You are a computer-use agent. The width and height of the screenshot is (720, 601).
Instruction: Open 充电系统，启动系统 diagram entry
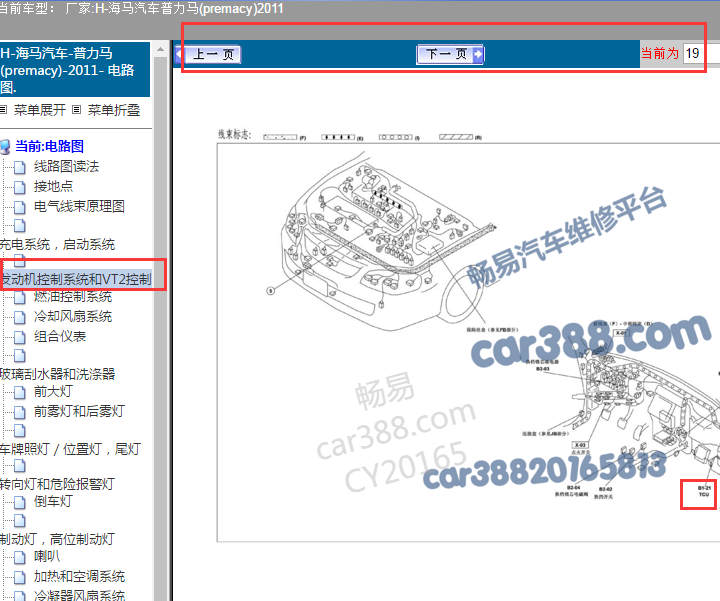[57, 244]
